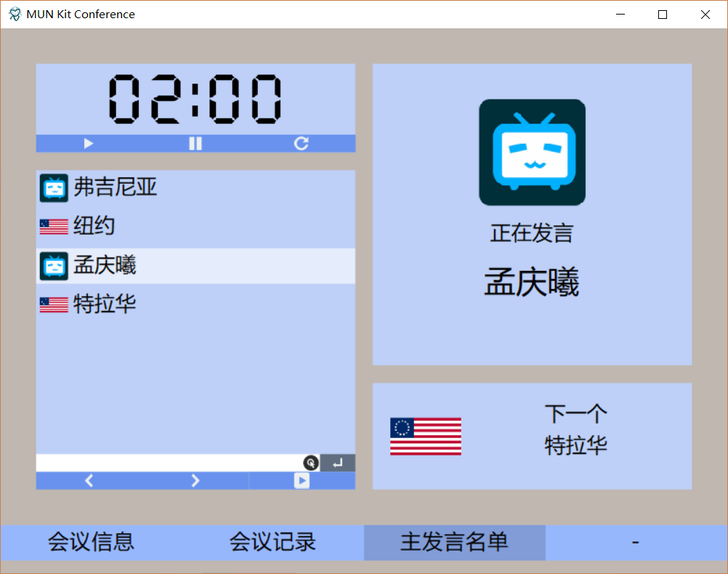Click the enter icon beside the input field
Viewport: 728px width, 574px height.
[x=337, y=462]
